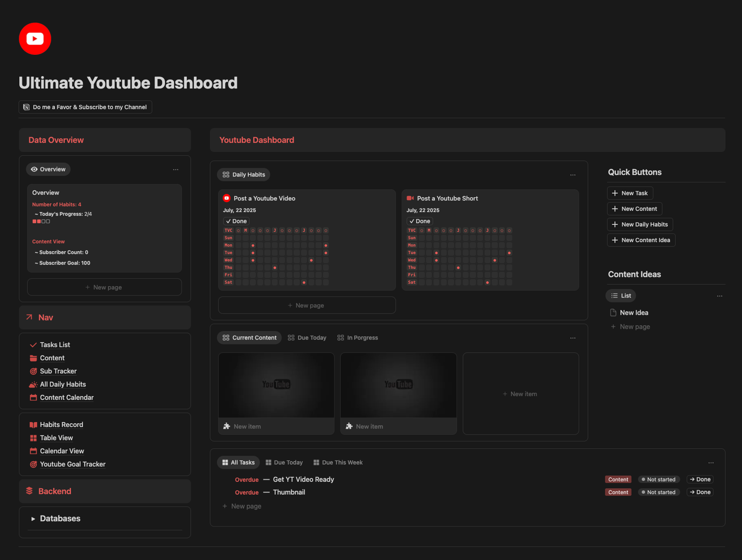Expand the Databases toggle
The image size is (742, 560).
click(x=33, y=519)
